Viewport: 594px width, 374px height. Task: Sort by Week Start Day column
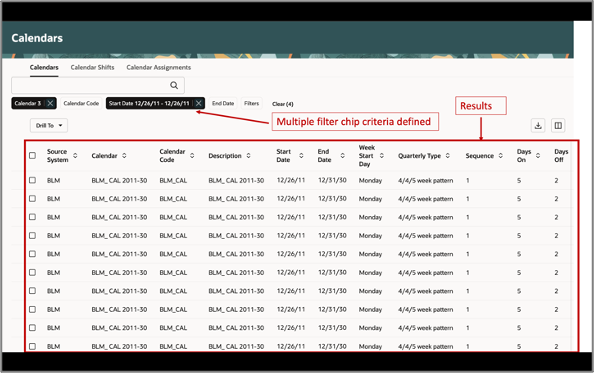[x=381, y=156]
